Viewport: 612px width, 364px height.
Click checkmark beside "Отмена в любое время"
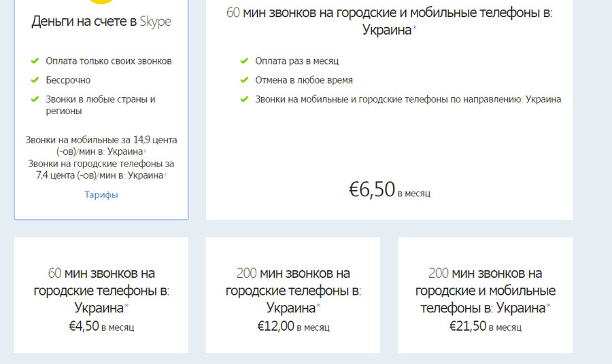pos(244,80)
